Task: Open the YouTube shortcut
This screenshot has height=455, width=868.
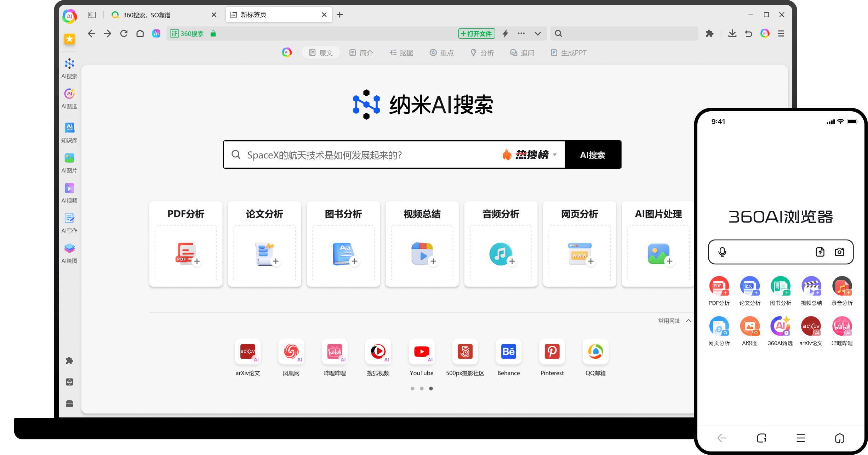Action: (x=422, y=358)
